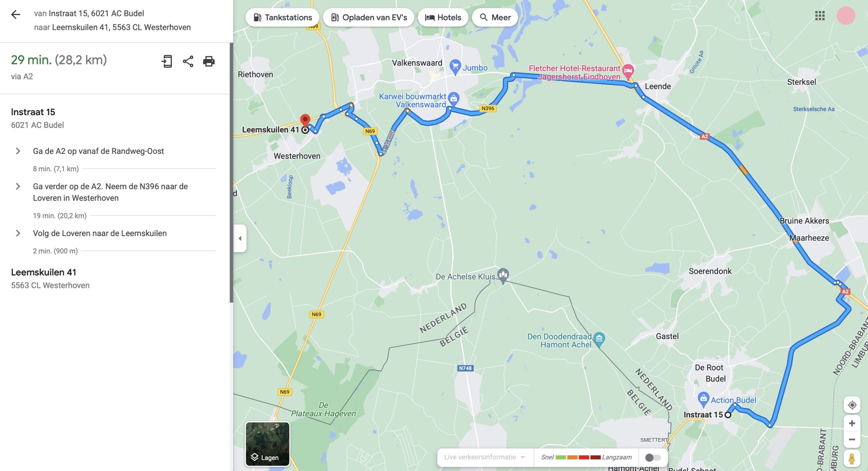Click the back arrow in directions panel
The height and width of the screenshot is (471, 868).
click(x=16, y=14)
